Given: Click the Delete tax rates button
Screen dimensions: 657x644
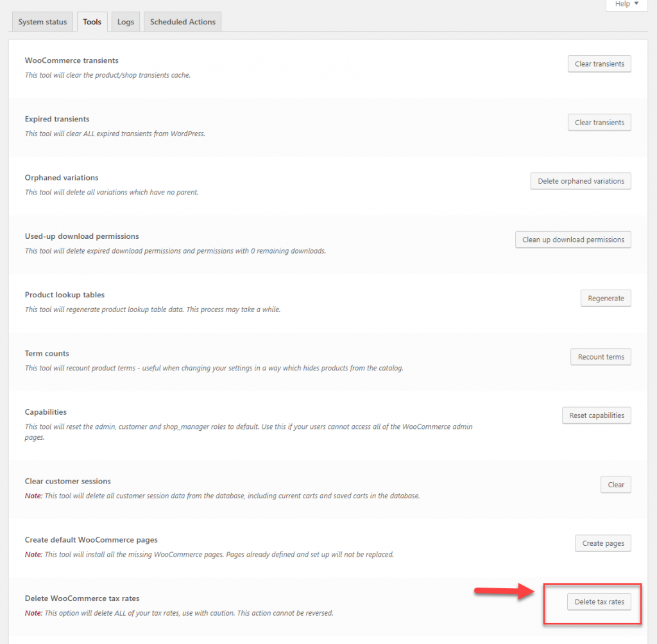Looking at the screenshot, I should pyautogui.click(x=599, y=602).
